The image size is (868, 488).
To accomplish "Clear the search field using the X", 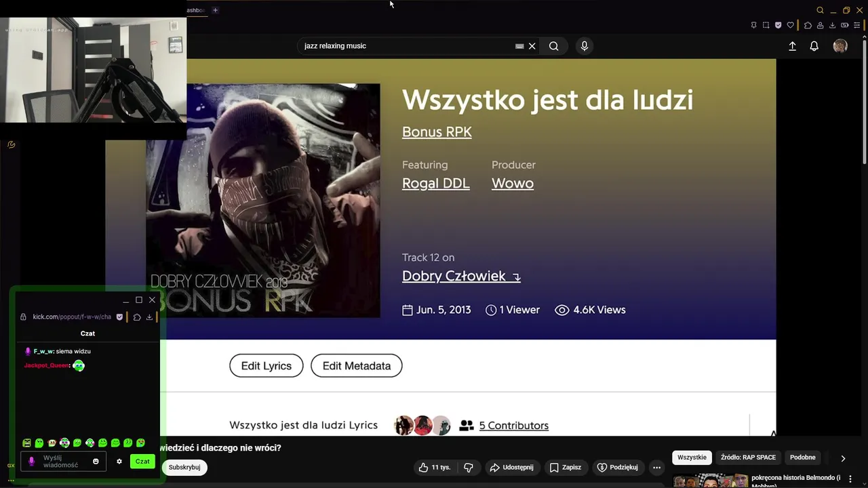I will pyautogui.click(x=532, y=46).
